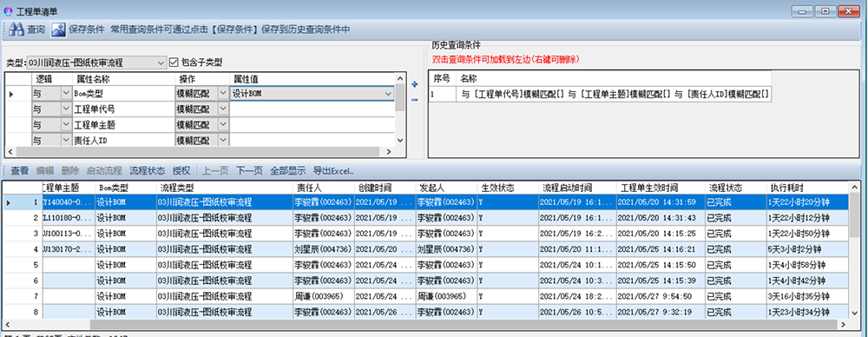
Task: Sort by the 流程启动时间 column header
Action: click(x=577, y=188)
